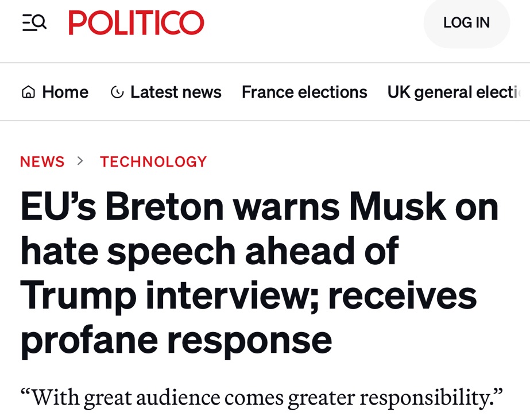Click the 'Trump interview; receives' headline line
The width and height of the screenshot is (530, 420).
pyautogui.click(x=248, y=296)
